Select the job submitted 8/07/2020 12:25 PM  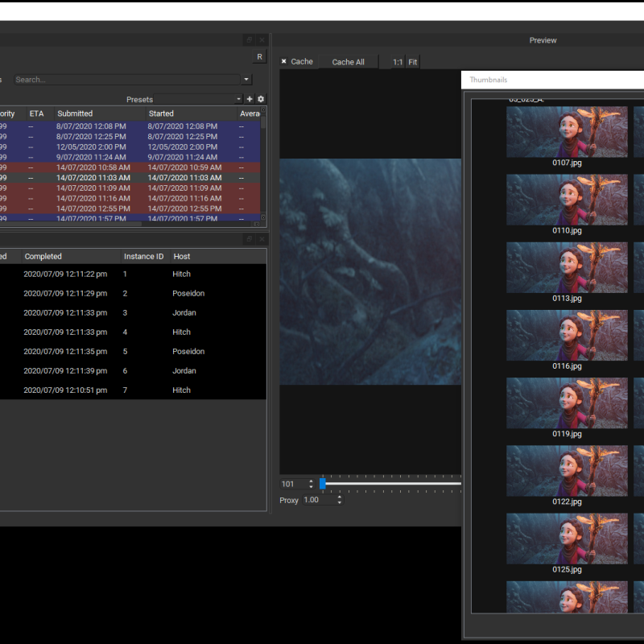[130, 136]
